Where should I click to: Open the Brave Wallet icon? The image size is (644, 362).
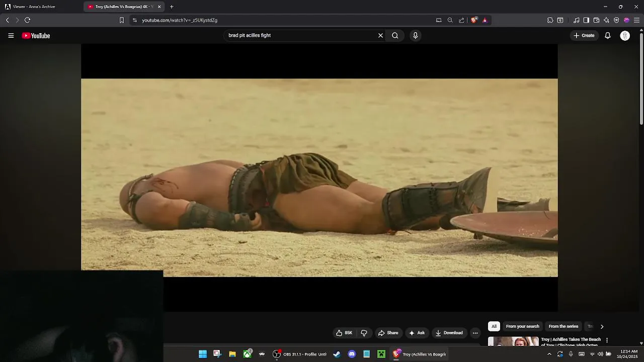tap(596, 20)
